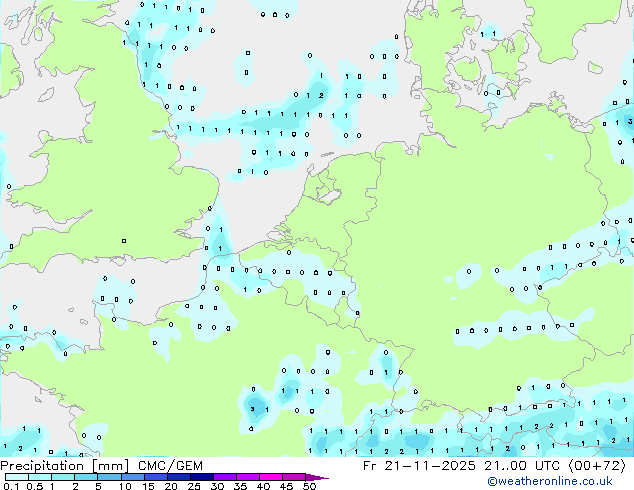Screen dimensions: 634x490
Task: Click the 30–35 mm purple legend swatch
Action: [225, 477]
